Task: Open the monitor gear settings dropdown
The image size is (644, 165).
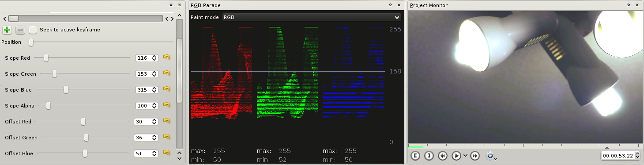Action: [491, 156]
